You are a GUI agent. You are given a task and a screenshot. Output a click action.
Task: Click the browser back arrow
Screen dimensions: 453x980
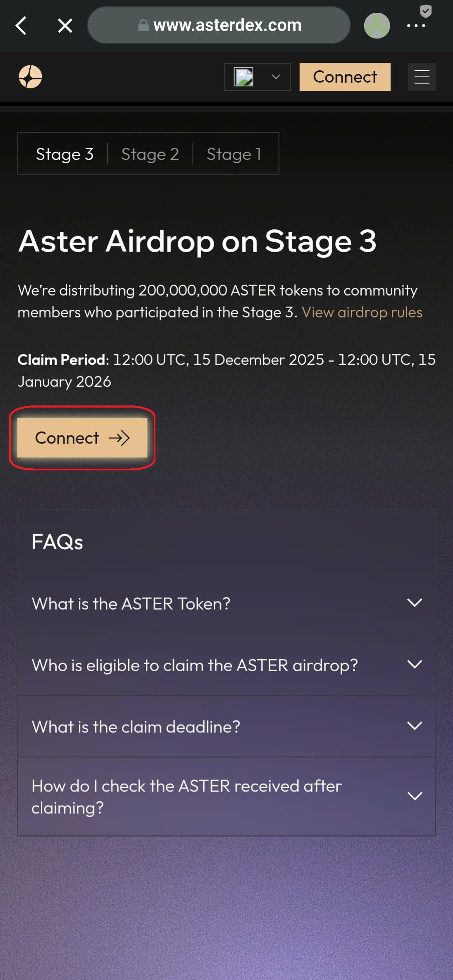(21, 26)
